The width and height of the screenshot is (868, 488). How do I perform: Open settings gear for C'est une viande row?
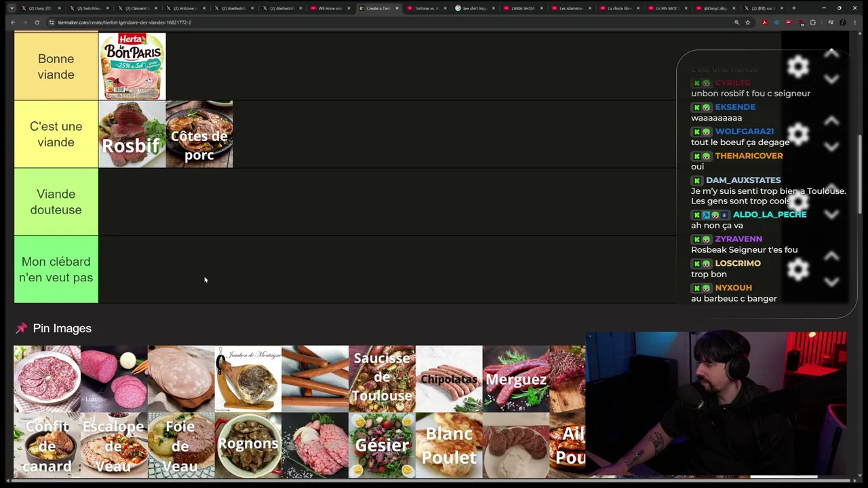798,134
